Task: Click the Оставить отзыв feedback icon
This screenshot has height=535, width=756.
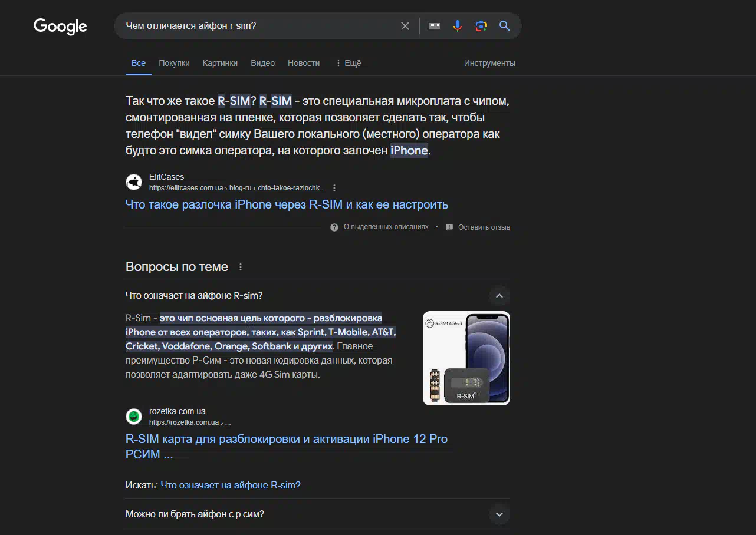Action: [449, 227]
